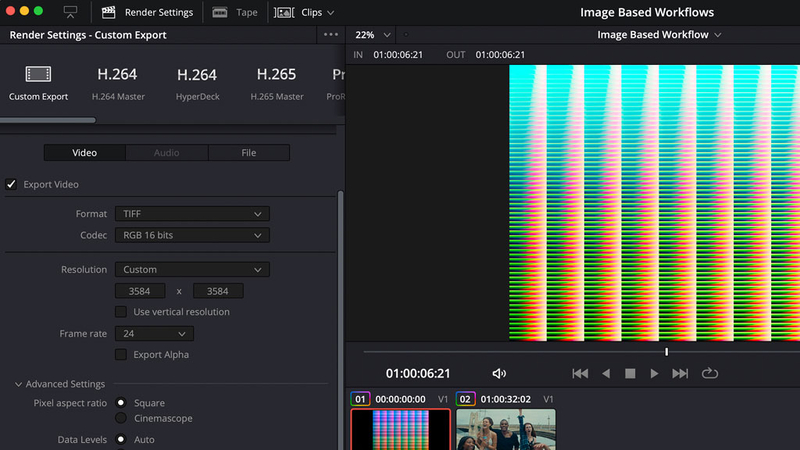Select clip 02 thumbnail

pyautogui.click(x=506, y=430)
